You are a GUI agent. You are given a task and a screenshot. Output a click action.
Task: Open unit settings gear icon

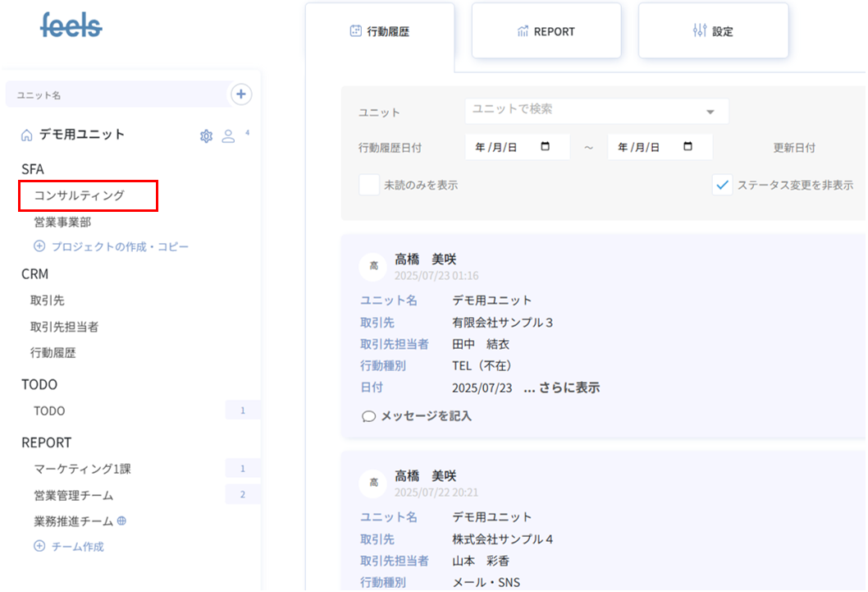(x=206, y=135)
